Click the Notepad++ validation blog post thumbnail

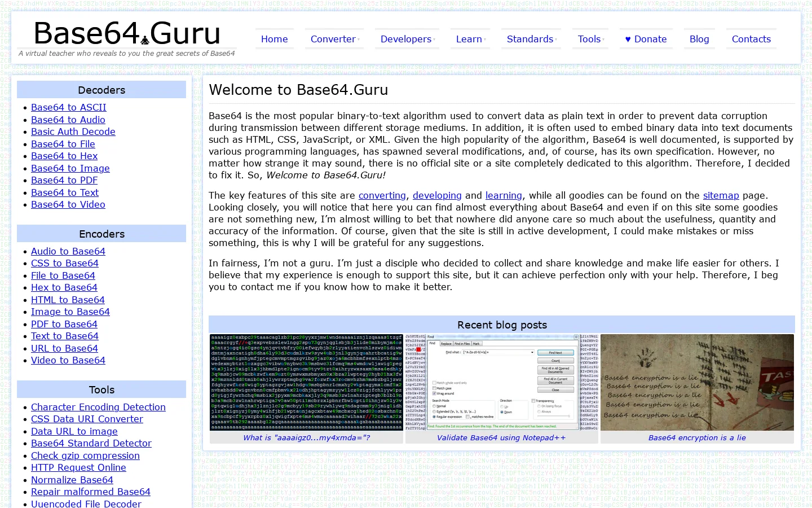[x=501, y=382]
